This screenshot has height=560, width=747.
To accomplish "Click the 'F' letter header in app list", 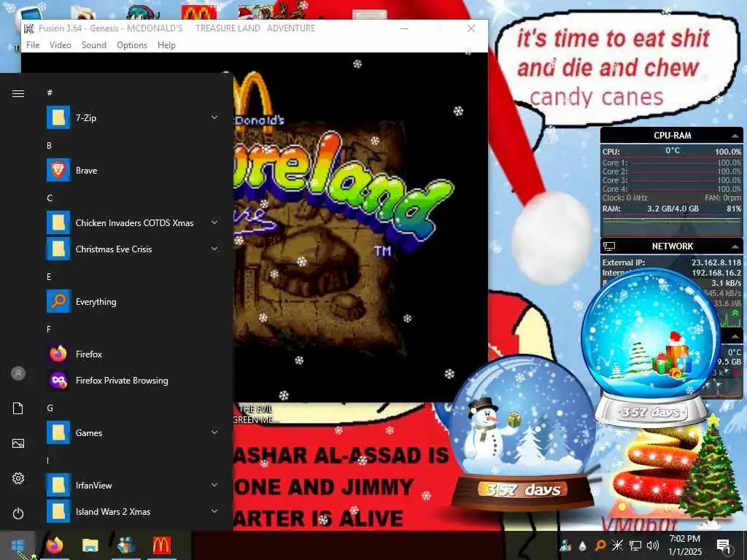I will (x=49, y=329).
